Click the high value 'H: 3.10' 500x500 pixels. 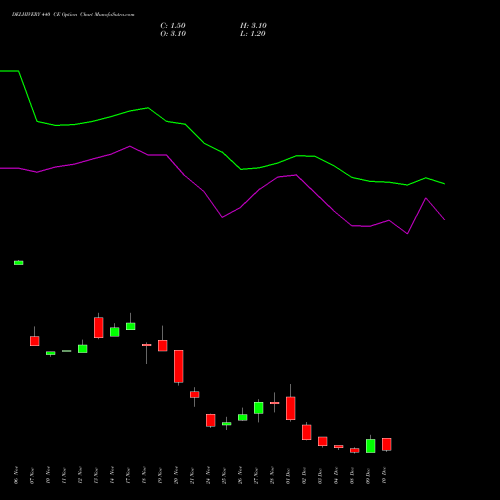(253, 26)
